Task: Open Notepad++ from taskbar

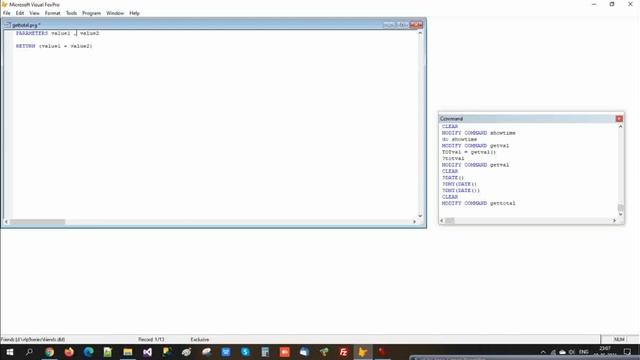Action: 108,352
